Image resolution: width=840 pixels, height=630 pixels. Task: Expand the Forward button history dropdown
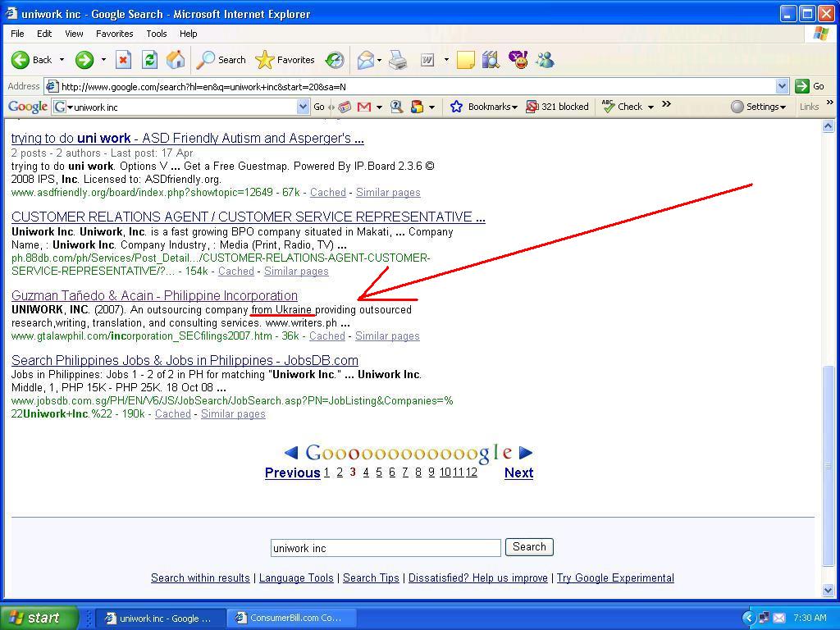[x=103, y=60]
